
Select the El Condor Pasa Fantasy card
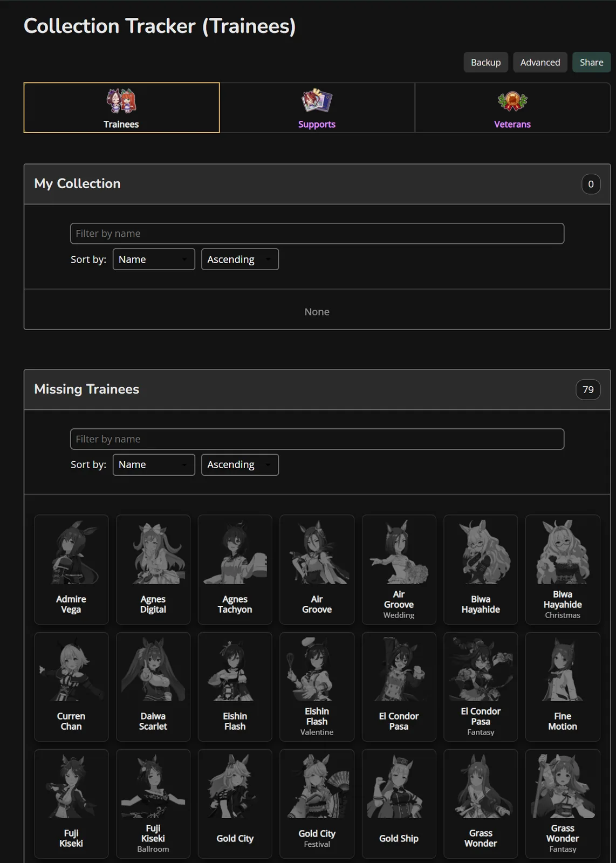pyautogui.click(x=481, y=687)
